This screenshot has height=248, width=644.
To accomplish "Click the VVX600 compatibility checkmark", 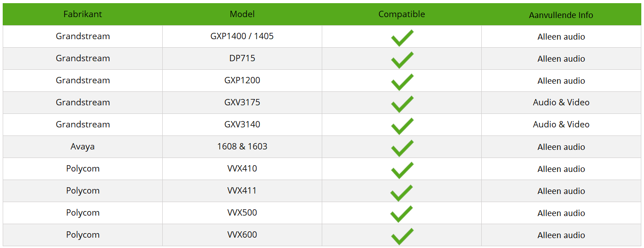I will coord(402,236).
